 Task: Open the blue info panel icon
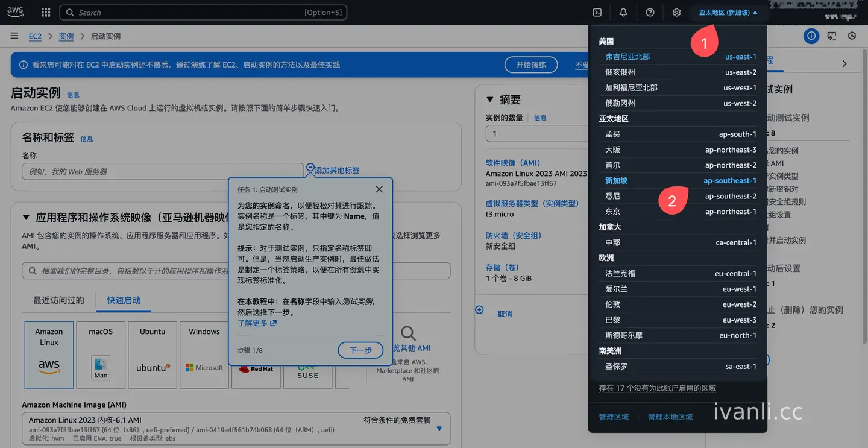811,36
